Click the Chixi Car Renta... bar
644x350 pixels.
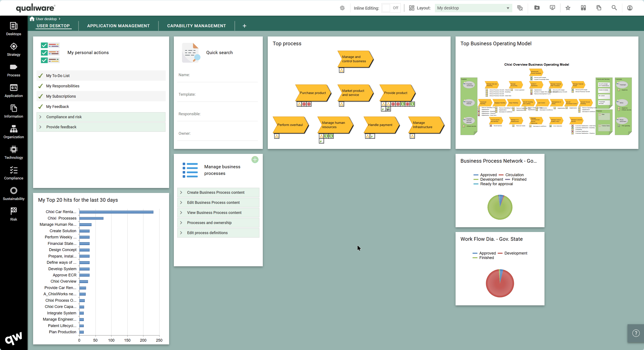116,212
